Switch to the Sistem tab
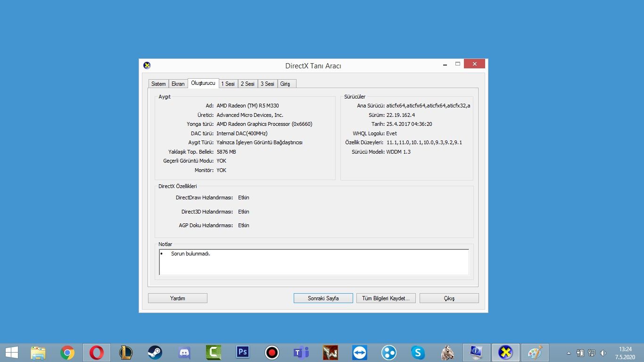The height and width of the screenshot is (362, 644). (158, 84)
